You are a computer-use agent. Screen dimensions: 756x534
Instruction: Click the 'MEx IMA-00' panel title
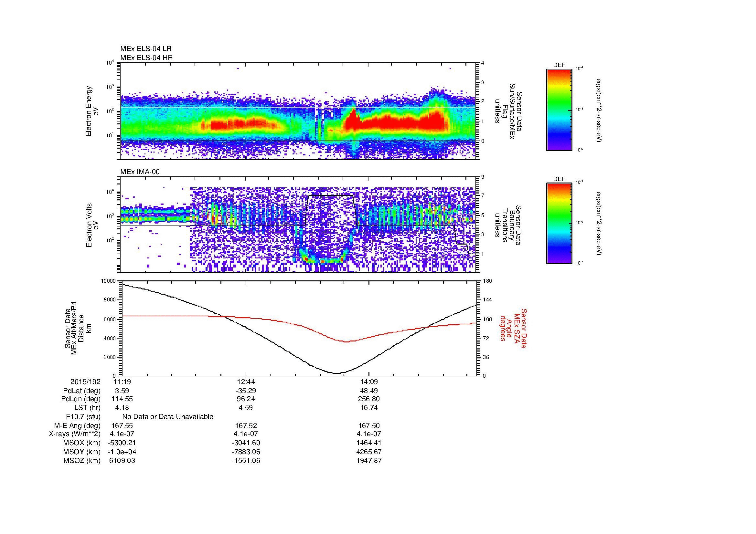point(140,172)
